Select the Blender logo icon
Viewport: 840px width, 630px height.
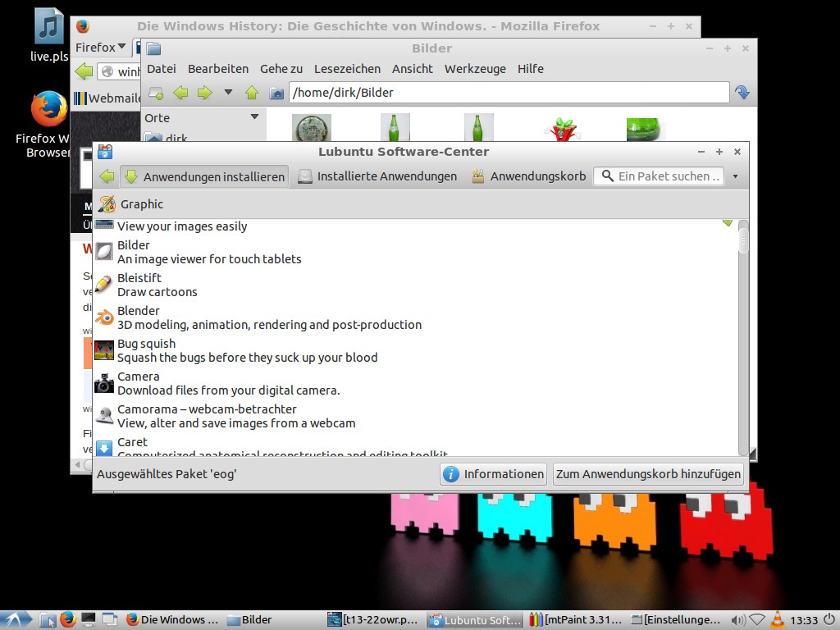pos(104,317)
